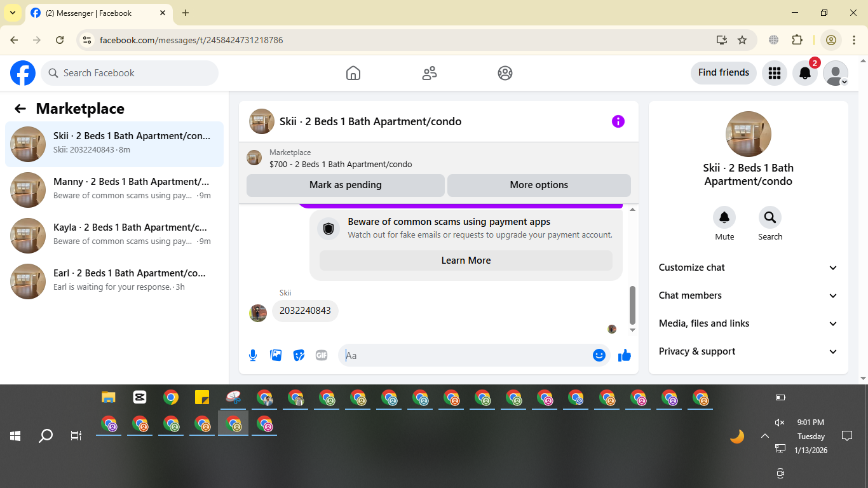This screenshot has height=488, width=868.
Task: Open Snipping Tool from taskbar
Action: click(233, 398)
